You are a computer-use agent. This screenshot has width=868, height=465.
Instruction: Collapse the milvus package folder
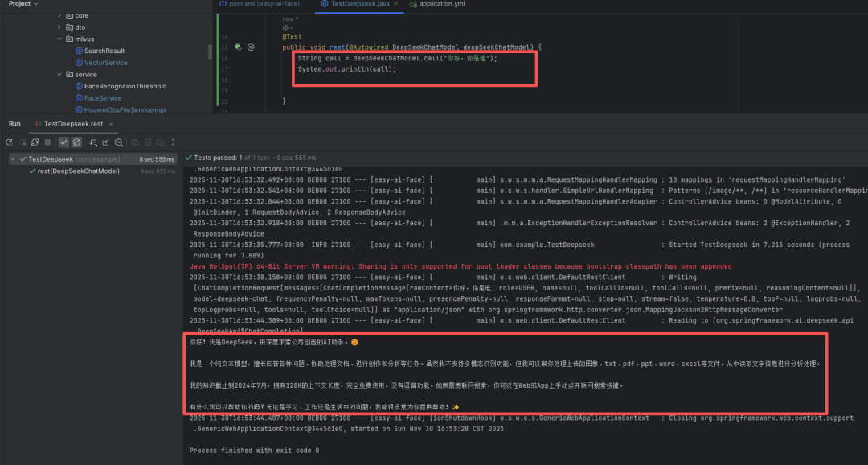pyautogui.click(x=59, y=39)
